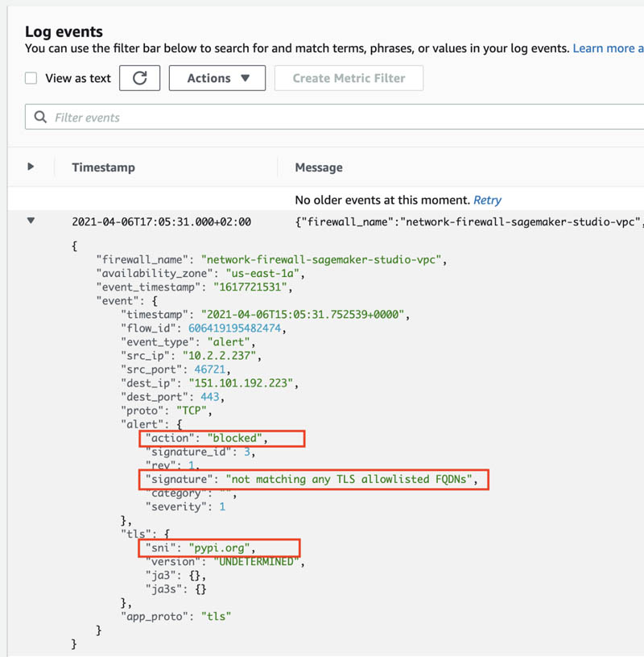Click the action "blocked" value

(234, 438)
